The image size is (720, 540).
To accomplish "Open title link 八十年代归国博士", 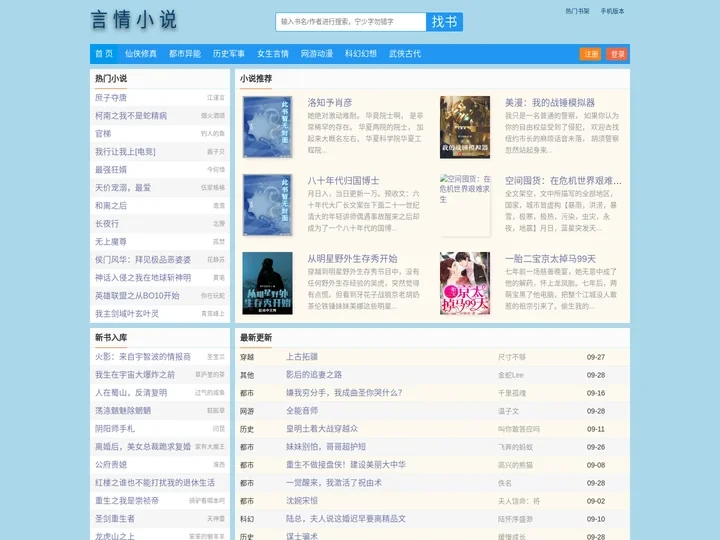I will click(343, 180).
